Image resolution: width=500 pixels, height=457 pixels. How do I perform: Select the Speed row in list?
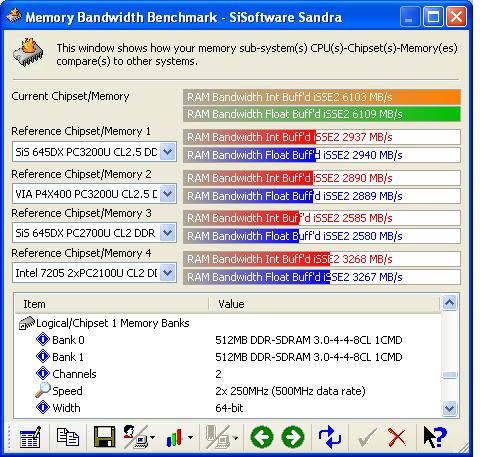(67, 391)
